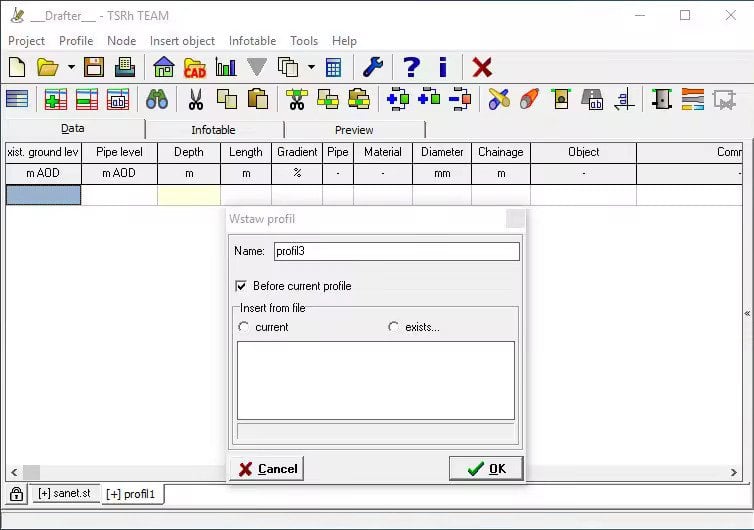Select the 'current' radio button
The image size is (754, 530).
click(x=243, y=327)
